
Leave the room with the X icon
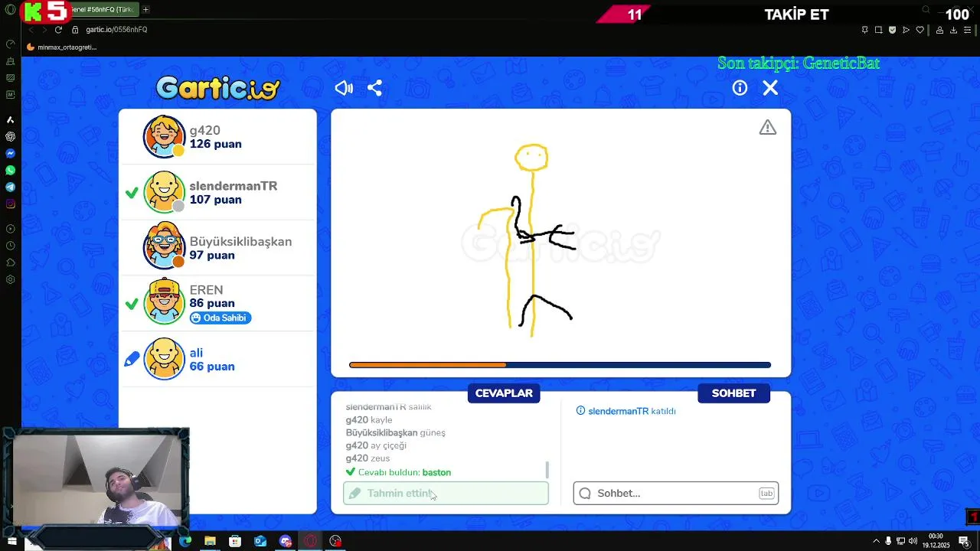coord(770,88)
